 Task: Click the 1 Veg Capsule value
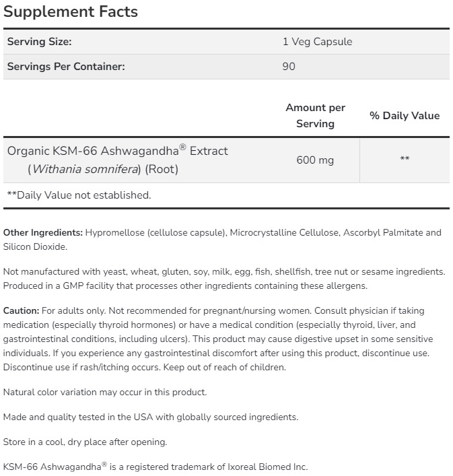pyautogui.click(x=317, y=42)
